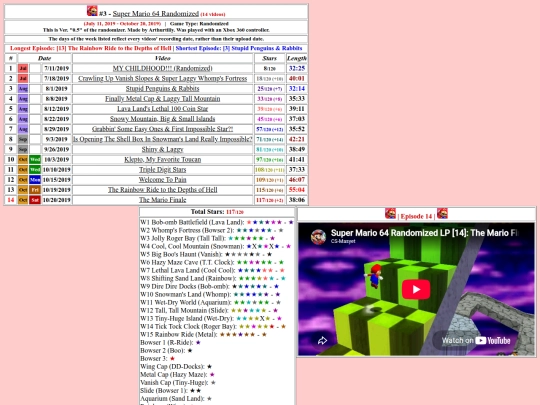Click the Stars column header
The image size is (540, 405).
pos(269,58)
